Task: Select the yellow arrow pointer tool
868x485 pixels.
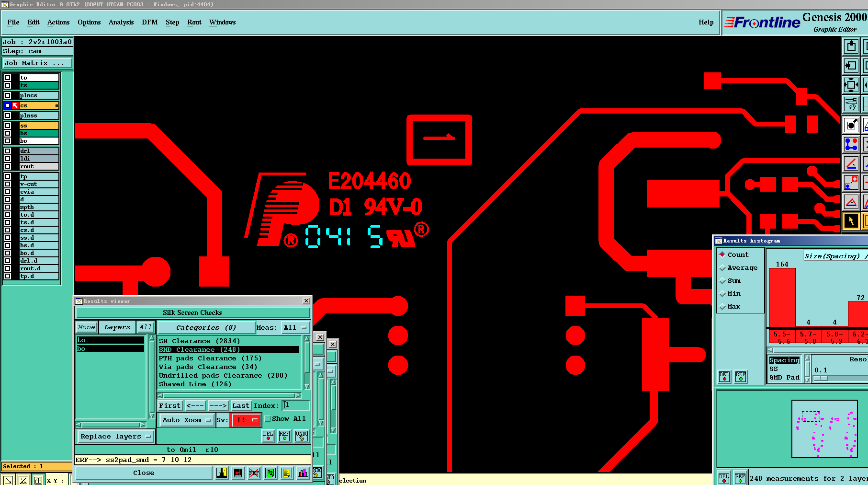Action: point(851,221)
